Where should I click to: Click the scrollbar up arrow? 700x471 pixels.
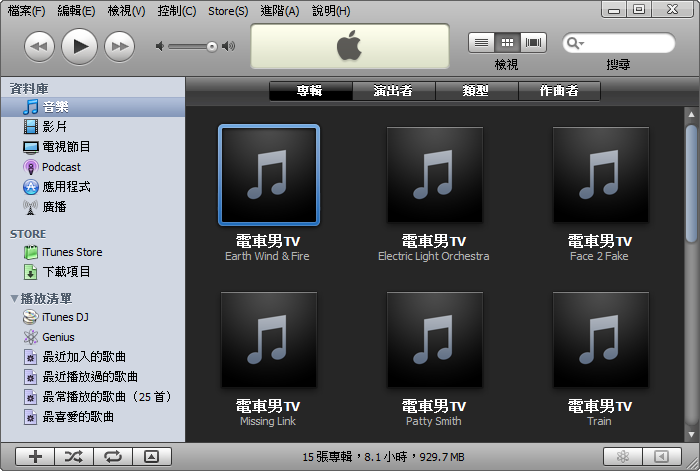(692, 114)
